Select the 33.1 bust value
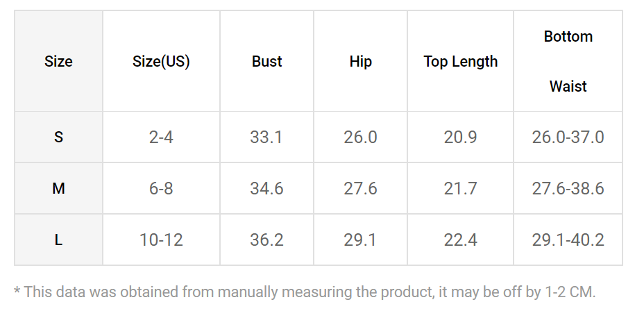 click(x=266, y=137)
